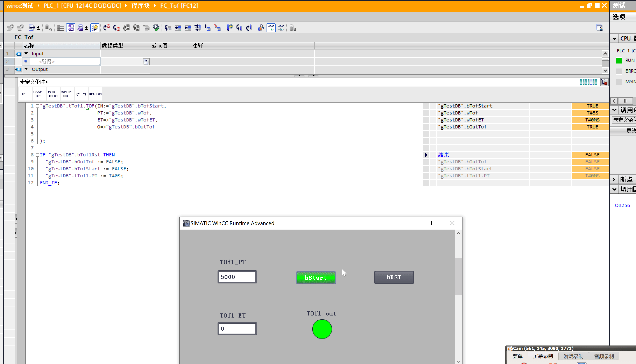Click the indent text toolbar icon

point(178,28)
